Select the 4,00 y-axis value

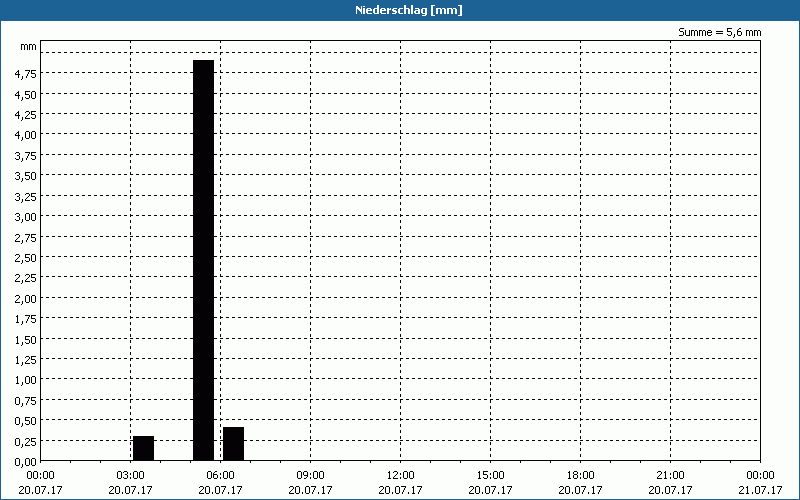click(x=26, y=135)
